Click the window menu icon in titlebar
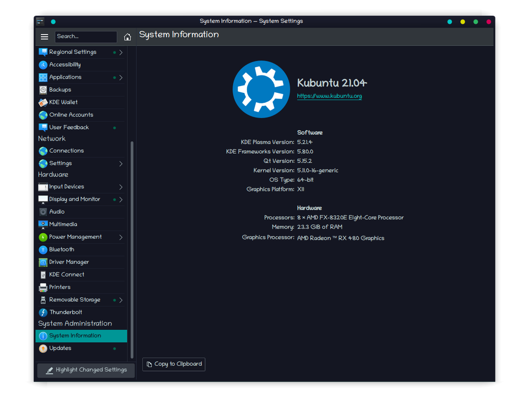 tap(40, 22)
